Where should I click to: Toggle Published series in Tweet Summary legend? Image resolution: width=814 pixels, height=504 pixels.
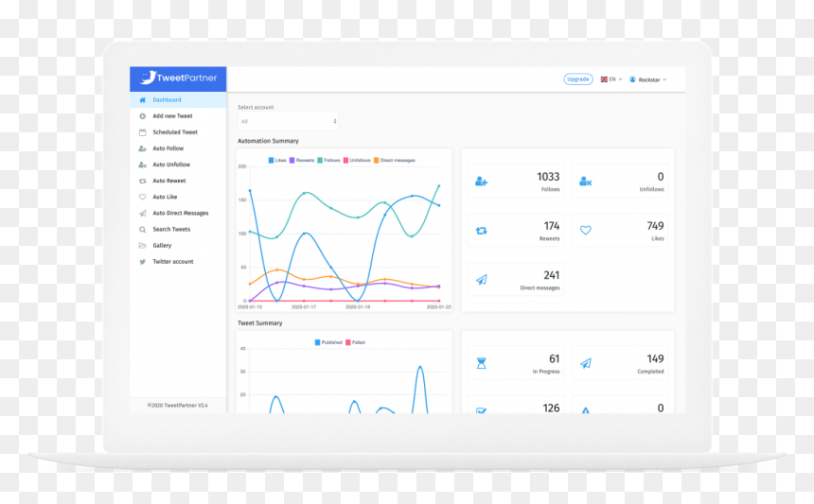pos(328,342)
